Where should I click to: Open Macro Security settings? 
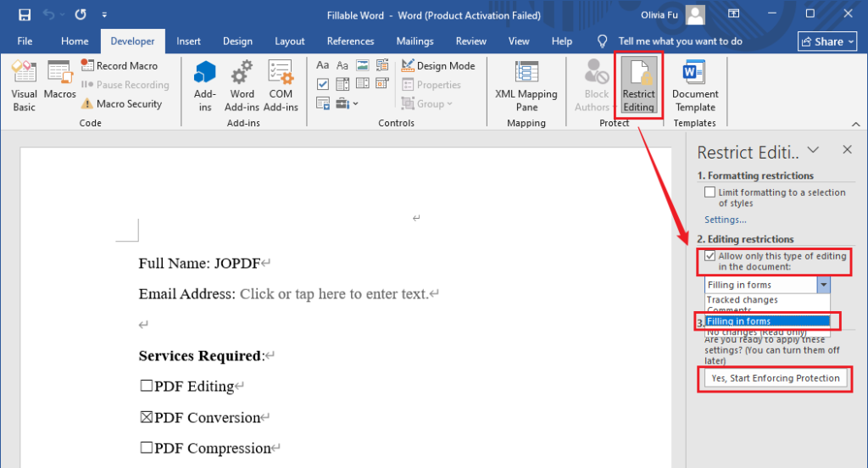(x=122, y=103)
